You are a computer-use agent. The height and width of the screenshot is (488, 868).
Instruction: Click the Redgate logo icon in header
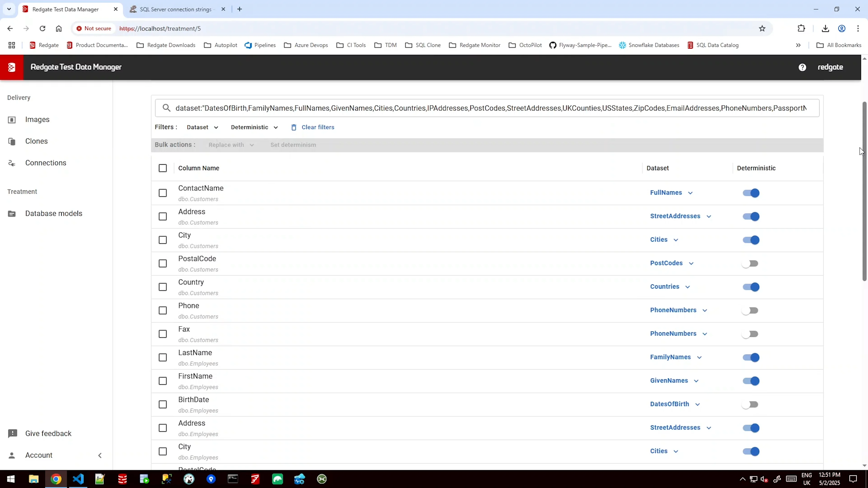point(12,67)
